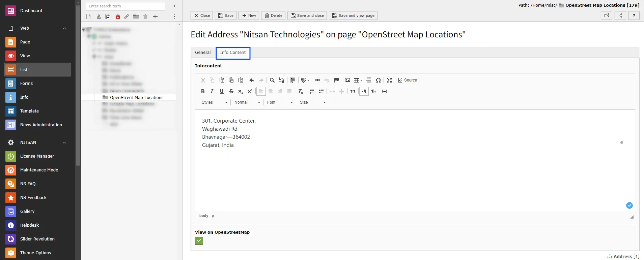Screen dimensions: 644x260
Task: Click the divider page icon in tree toolbar
Action: pyautogui.click(x=155, y=17)
